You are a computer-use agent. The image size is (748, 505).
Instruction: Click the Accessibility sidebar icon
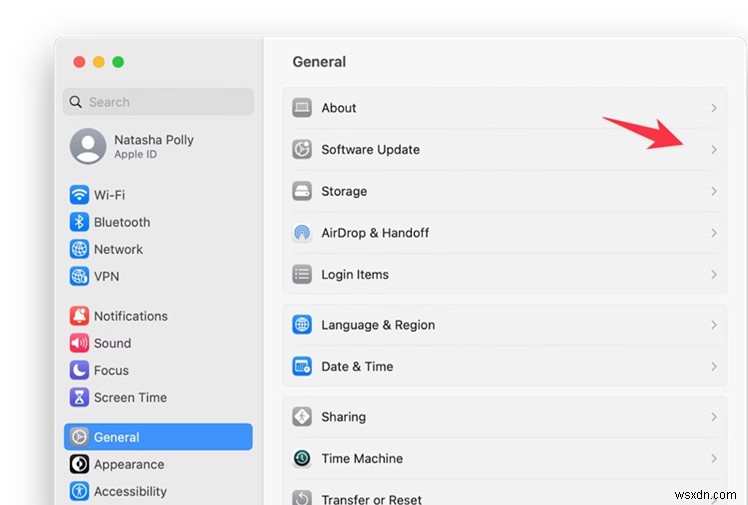(79, 491)
